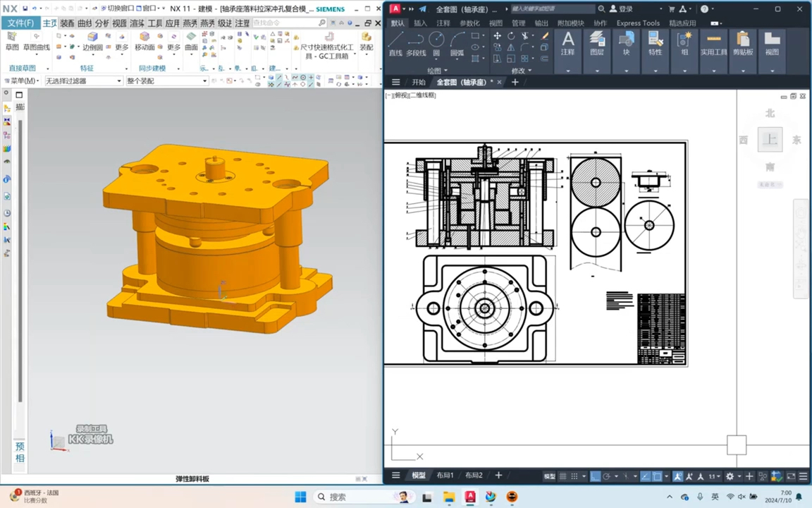This screenshot has width=812, height=508.
Task: Click the Edge Blend (边倒圆) tool in NX
Action: pyautogui.click(x=93, y=41)
